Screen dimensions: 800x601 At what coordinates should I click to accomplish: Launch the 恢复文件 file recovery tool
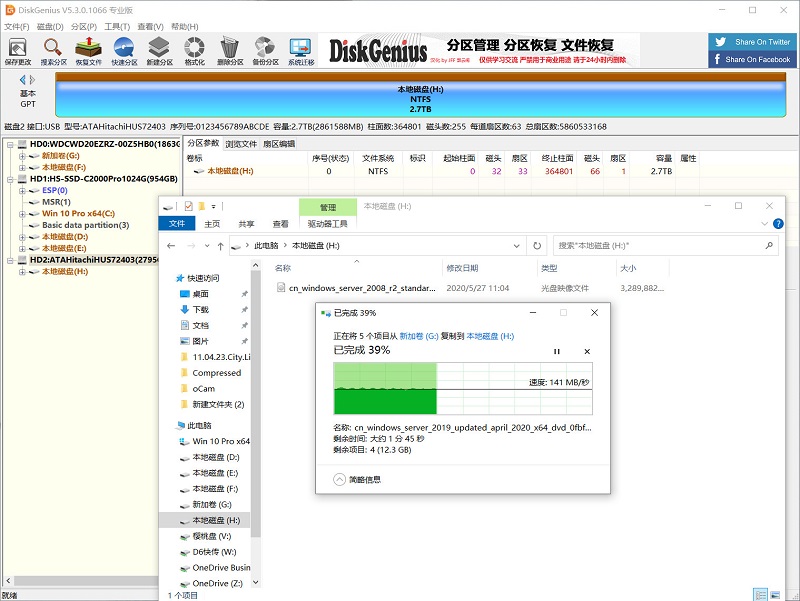click(x=89, y=51)
